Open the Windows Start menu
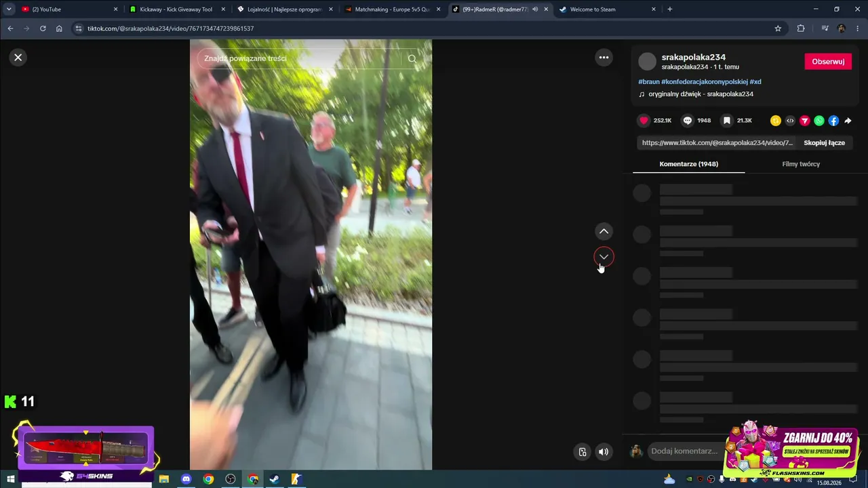868x488 pixels. pos(11,479)
